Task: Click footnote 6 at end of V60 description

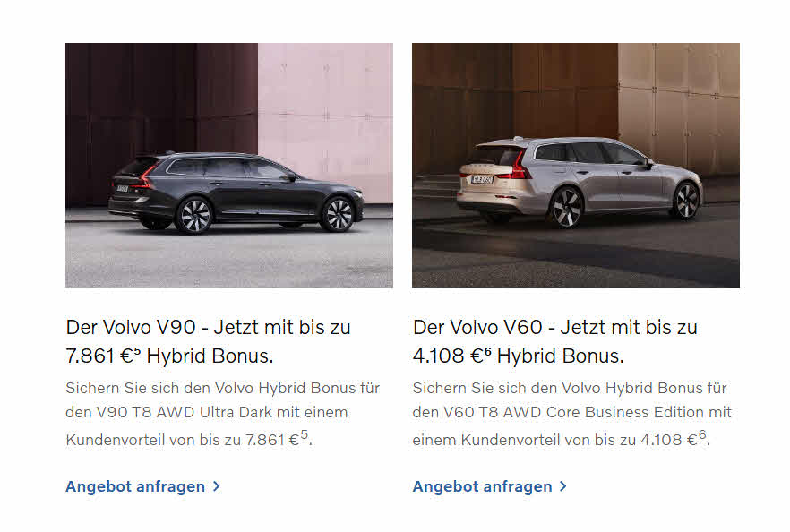Action: pos(702,433)
